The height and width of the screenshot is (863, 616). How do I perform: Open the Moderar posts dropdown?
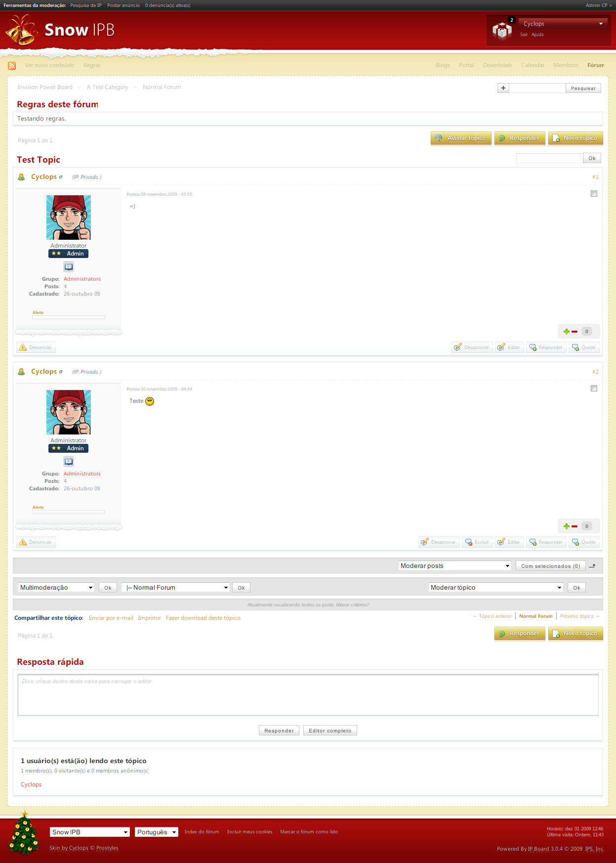(454, 566)
